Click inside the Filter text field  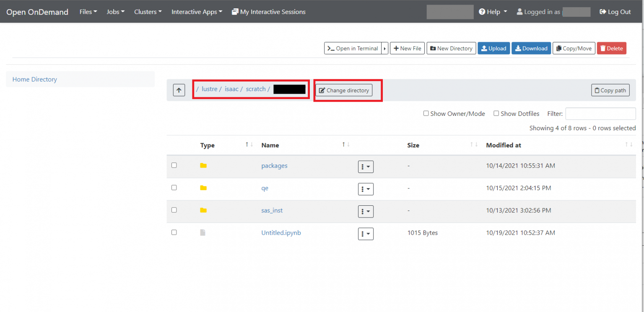[x=600, y=113]
